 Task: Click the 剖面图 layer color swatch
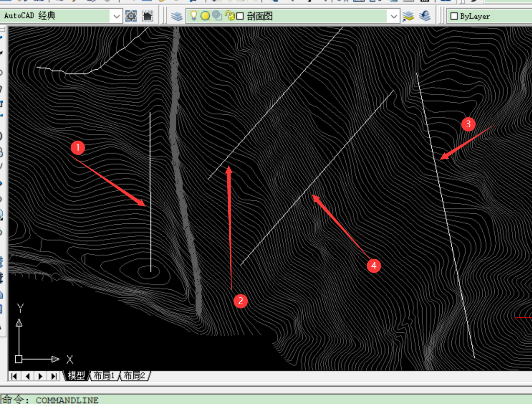pos(240,16)
